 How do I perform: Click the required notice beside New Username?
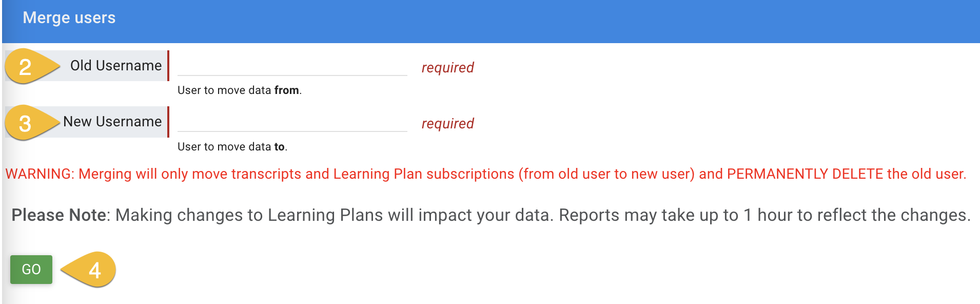[447, 123]
